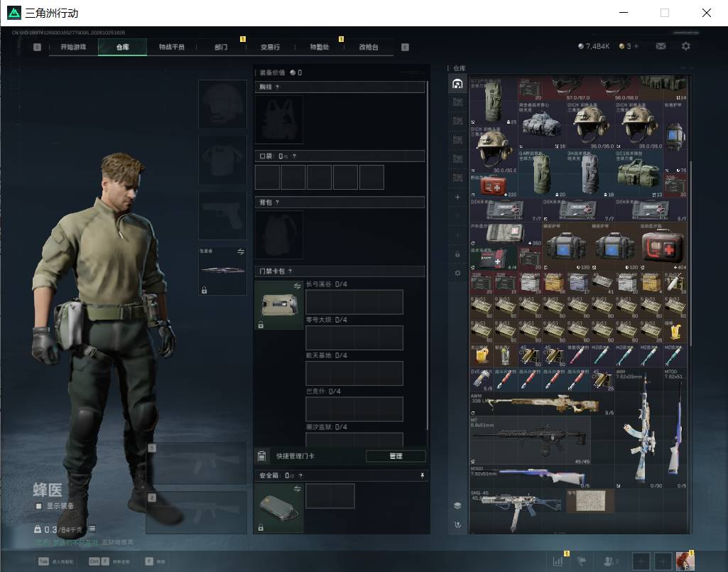Click the flag icon in bottom bar
728x572 pixels.
[x=581, y=561]
